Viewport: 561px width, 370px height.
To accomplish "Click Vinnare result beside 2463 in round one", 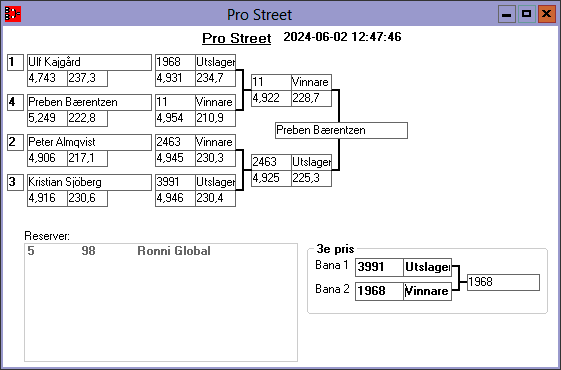I will coord(215,142).
